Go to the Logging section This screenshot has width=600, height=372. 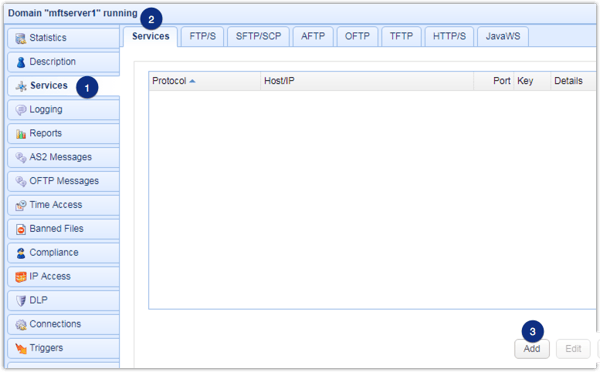(x=63, y=109)
